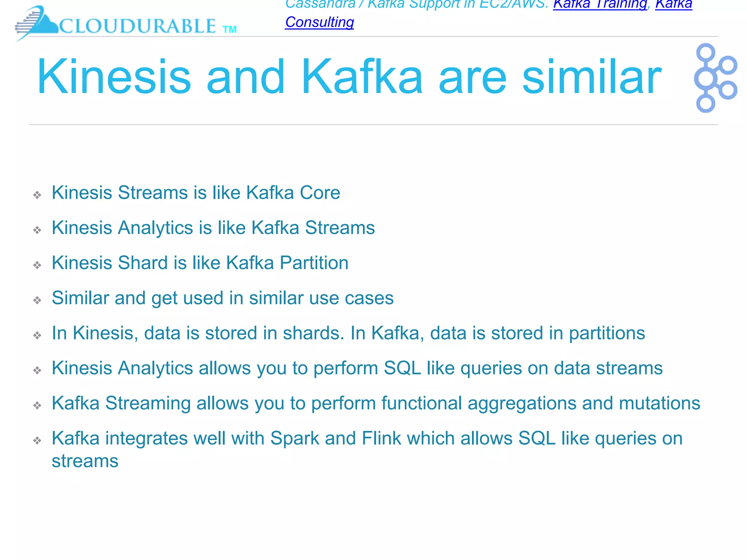This screenshot has height=560, width=747.
Task: Click bullet icon before Kinesis Analytics is like
Action: (x=37, y=230)
